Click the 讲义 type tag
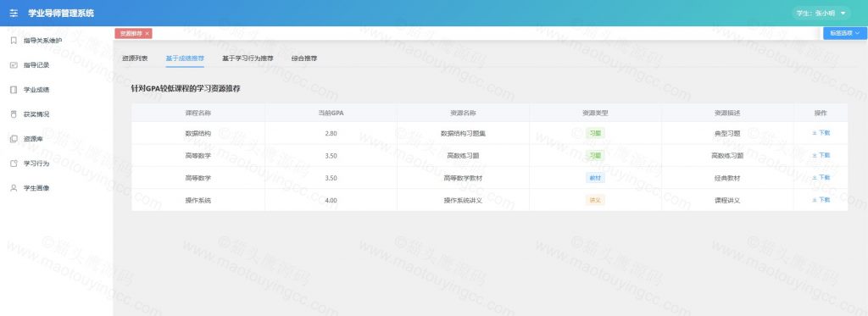Screen dimensions: 868x316 coord(595,200)
